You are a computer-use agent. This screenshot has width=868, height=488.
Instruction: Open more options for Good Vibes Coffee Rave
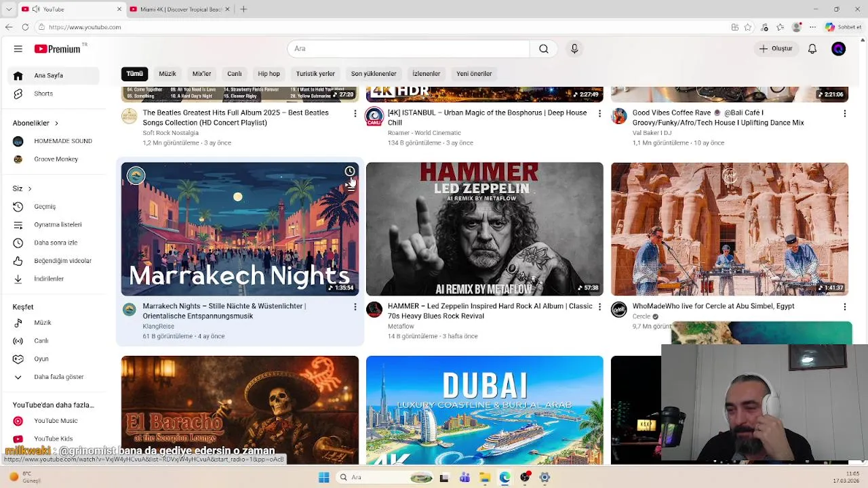click(x=845, y=113)
